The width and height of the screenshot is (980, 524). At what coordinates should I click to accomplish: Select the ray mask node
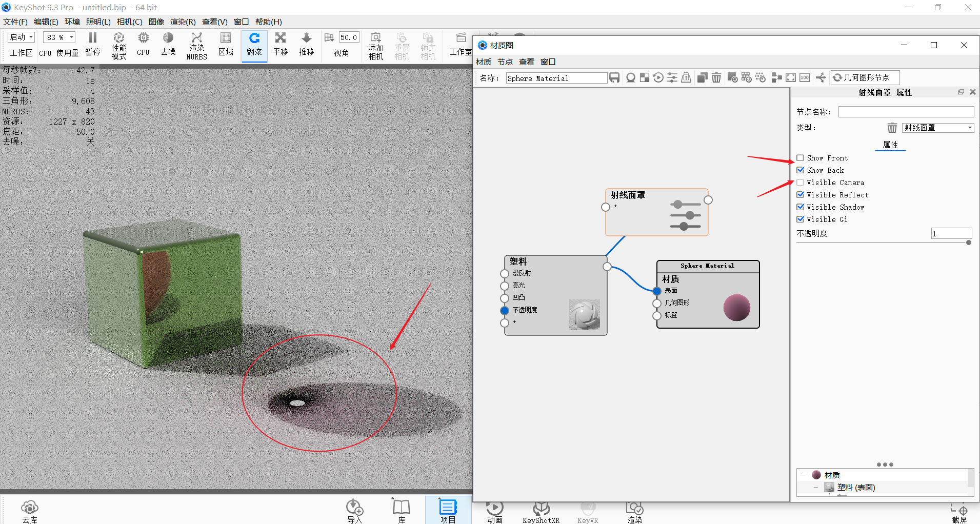(x=657, y=212)
